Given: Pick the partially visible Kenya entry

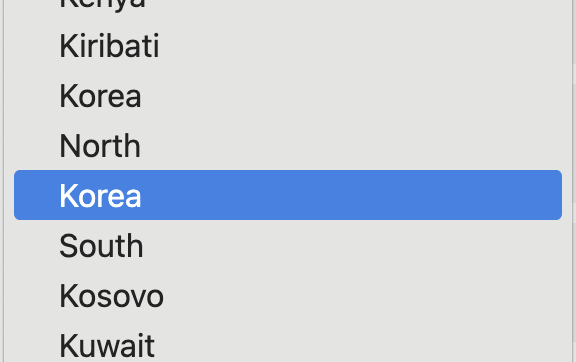Looking at the screenshot, I should click(x=288, y=5).
